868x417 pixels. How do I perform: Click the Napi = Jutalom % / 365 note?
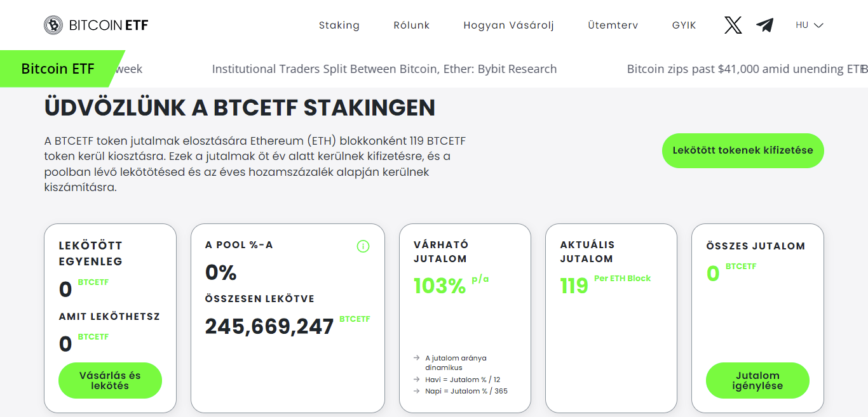(x=466, y=391)
